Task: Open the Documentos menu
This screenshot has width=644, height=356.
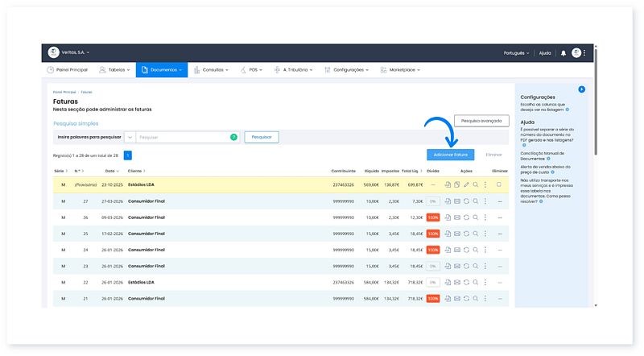Action: click(162, 70)
